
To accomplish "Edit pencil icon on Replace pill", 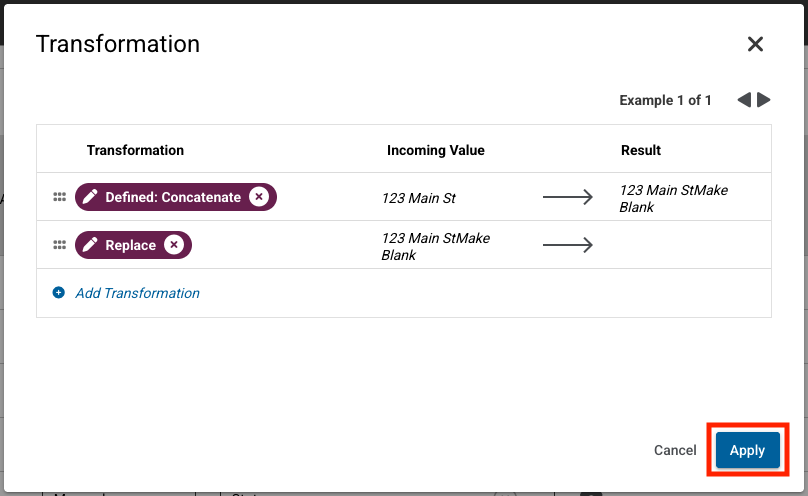I will (90, 245).
